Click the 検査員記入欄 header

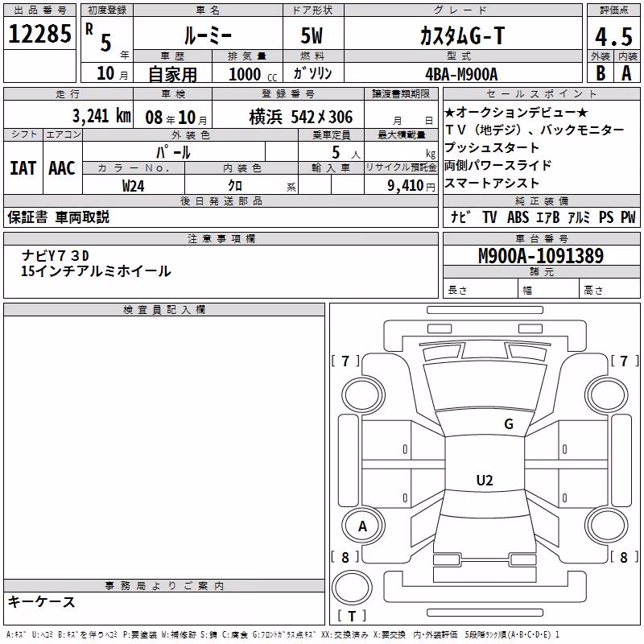tap(164, 310)
